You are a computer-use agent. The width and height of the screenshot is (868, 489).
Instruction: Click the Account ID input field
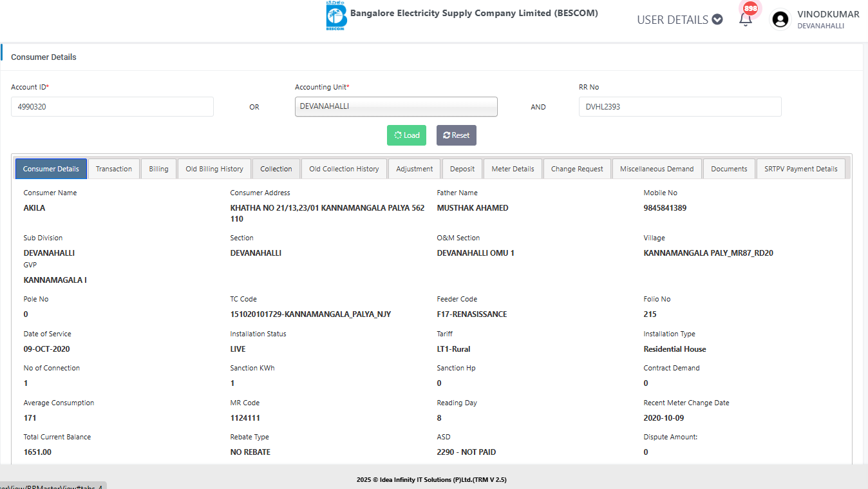click(112, 107)
